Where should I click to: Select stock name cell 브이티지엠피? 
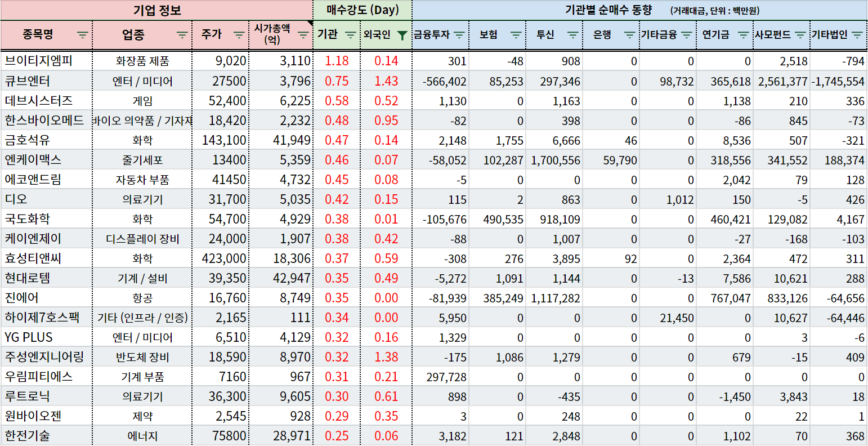tap(47, 61)
